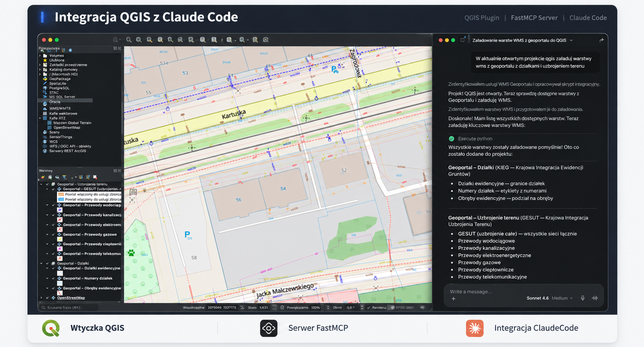Toggle visibility of Geoportal – Numery działek

[53, 278]
